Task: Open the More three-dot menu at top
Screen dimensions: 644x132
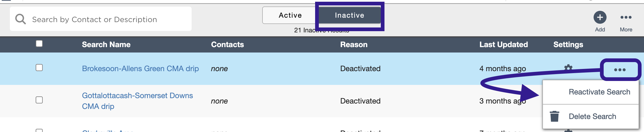Action: tap(626, 17)
